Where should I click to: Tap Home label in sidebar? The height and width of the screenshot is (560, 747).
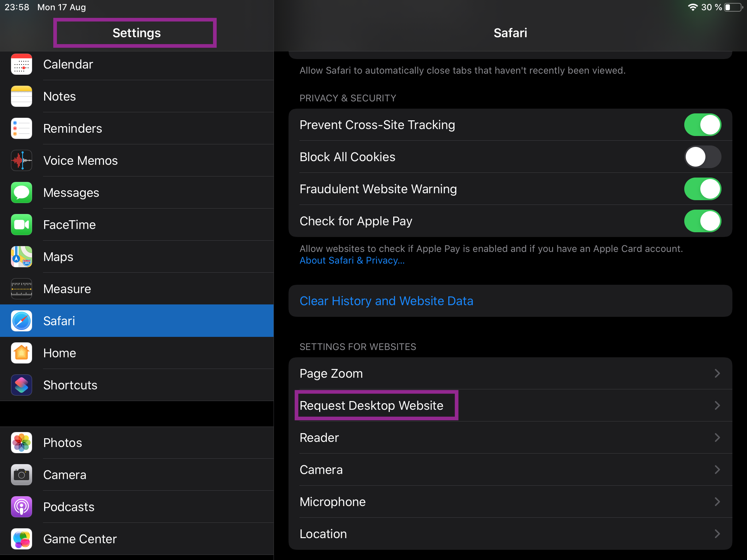[59, 353]
